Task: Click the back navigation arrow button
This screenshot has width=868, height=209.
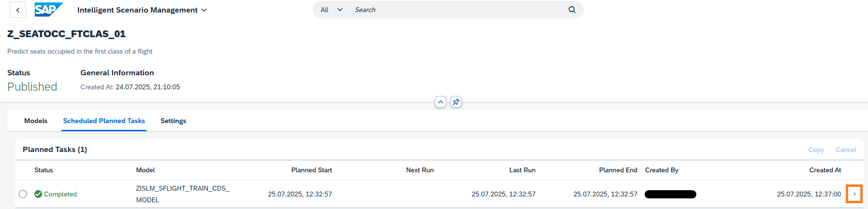Action: click(18, 10)
